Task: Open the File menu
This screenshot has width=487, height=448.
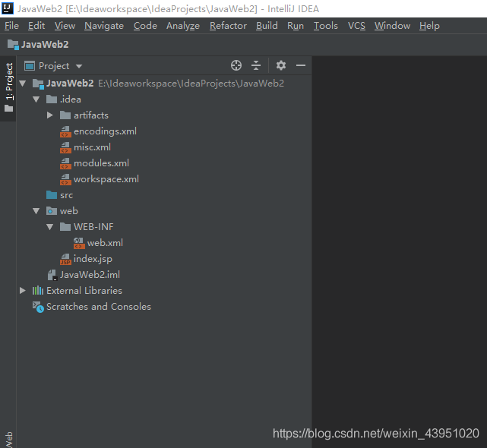Action: click(x=12, y=26)
